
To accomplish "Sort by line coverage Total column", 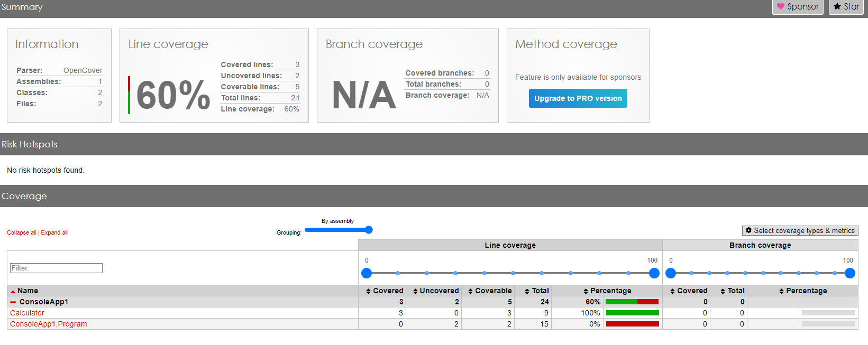I will (x=536, y=291).
